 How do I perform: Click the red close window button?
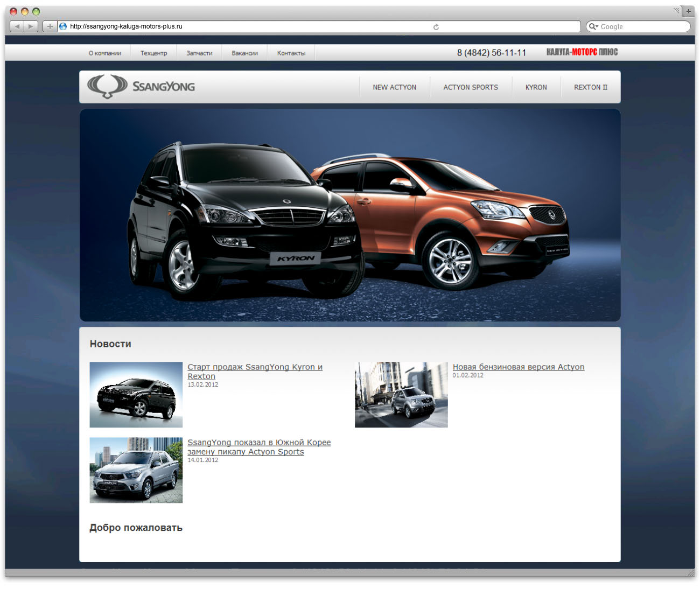(13, 11)
